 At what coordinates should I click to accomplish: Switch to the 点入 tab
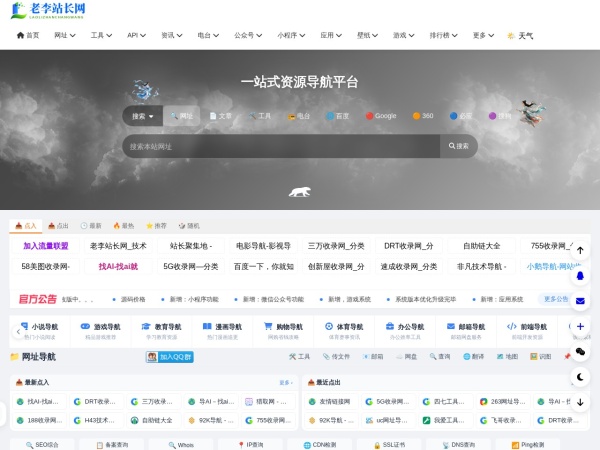26,226
